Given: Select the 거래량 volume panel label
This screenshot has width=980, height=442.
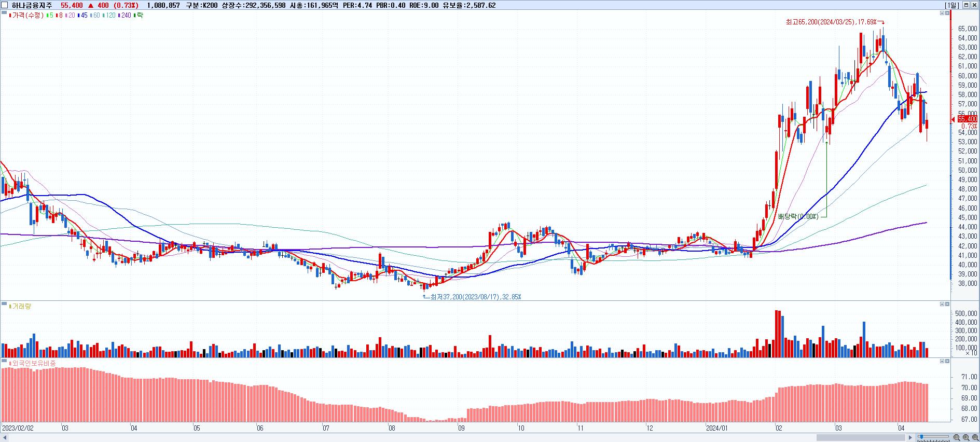Looking at the screenshot, I should point(19,306).
